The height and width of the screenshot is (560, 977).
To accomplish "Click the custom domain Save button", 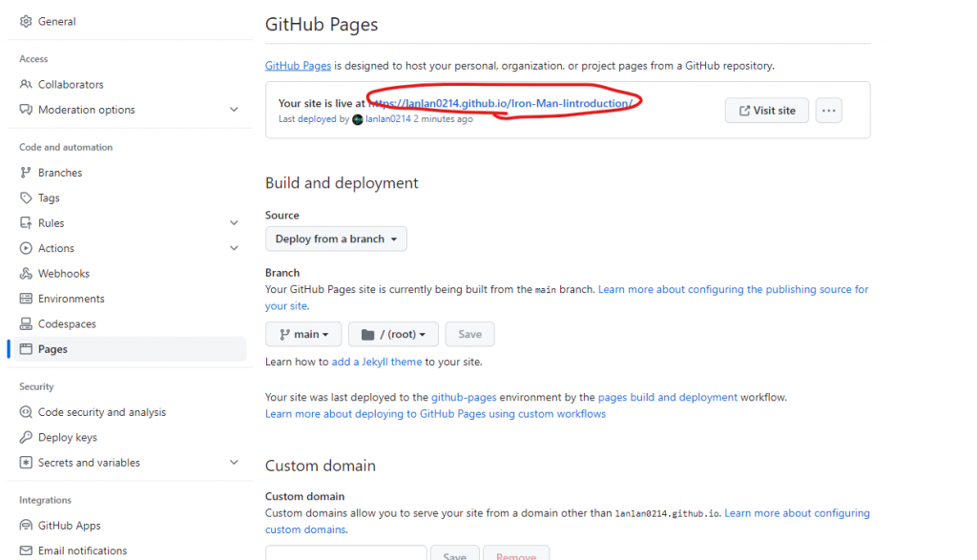I will tap(455, 554).
